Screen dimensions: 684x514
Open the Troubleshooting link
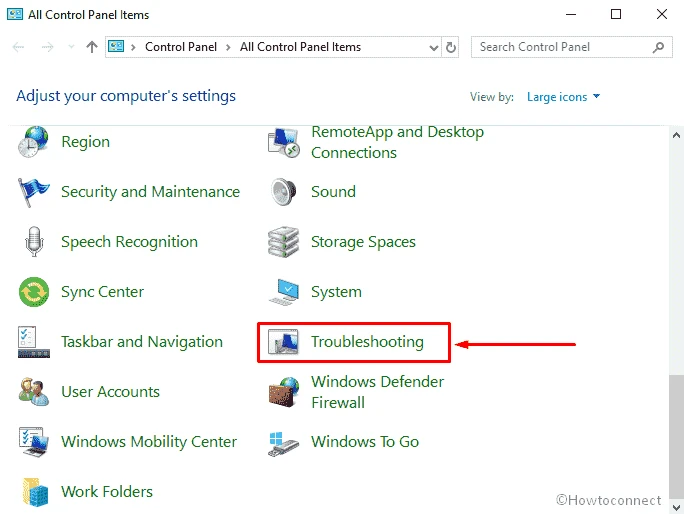click(x=367, y=342)
